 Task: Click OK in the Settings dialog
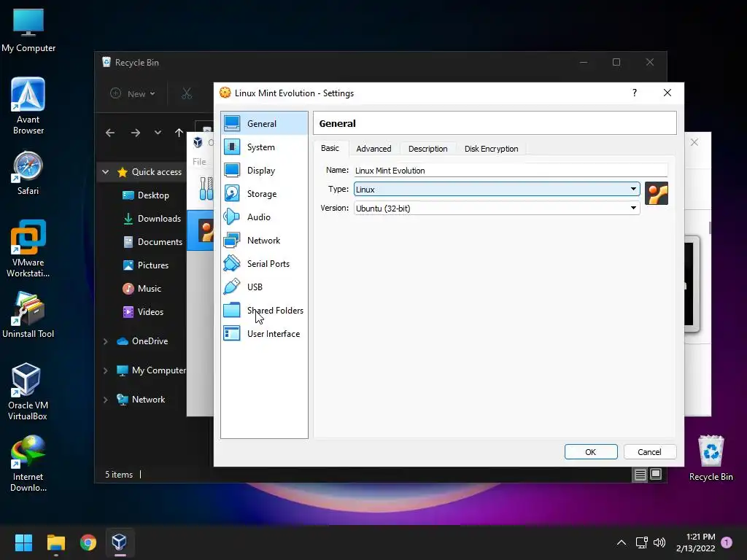click(591, 452)
